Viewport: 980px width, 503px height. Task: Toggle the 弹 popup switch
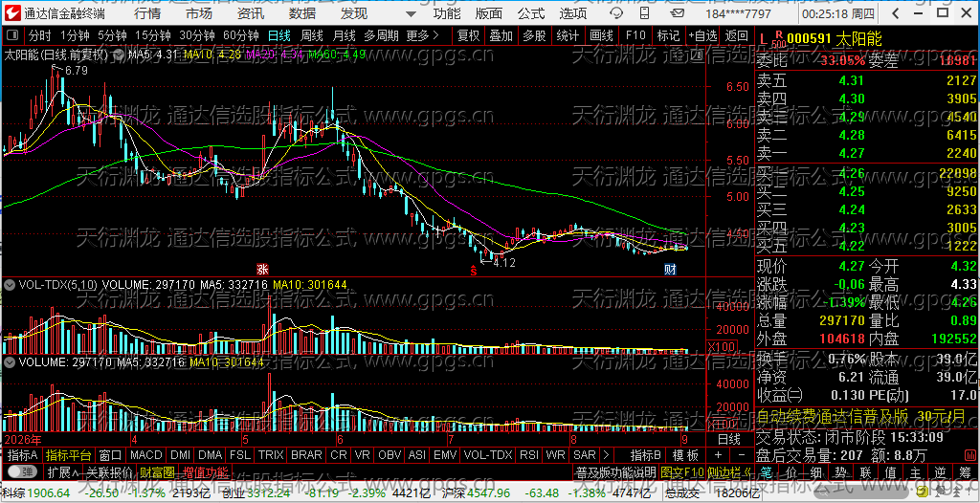[22, 471]
